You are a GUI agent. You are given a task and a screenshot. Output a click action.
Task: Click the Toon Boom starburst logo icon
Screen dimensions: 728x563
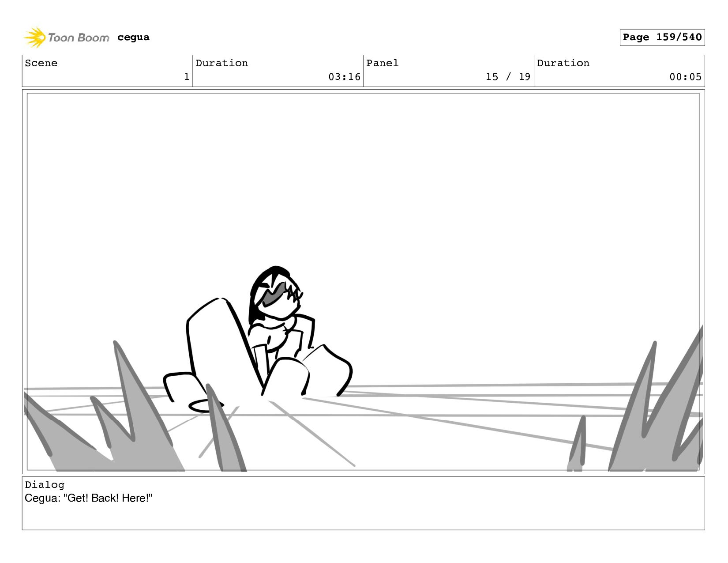[34, 38]
